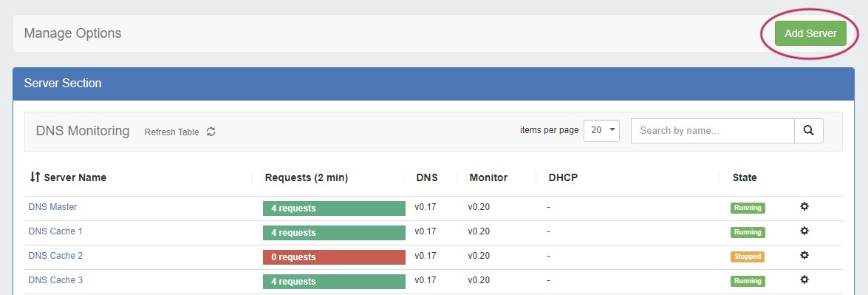Click the Refresh Table circular arrows icon
Viewport: 868px width, 295px height.
click(211, 132)
